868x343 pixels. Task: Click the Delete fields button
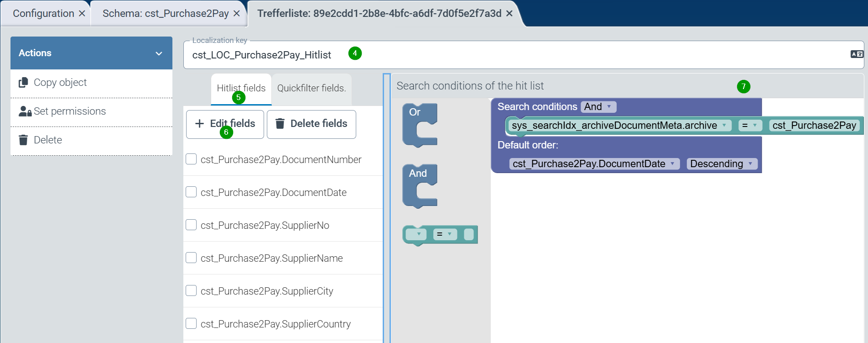pos(312,124)
